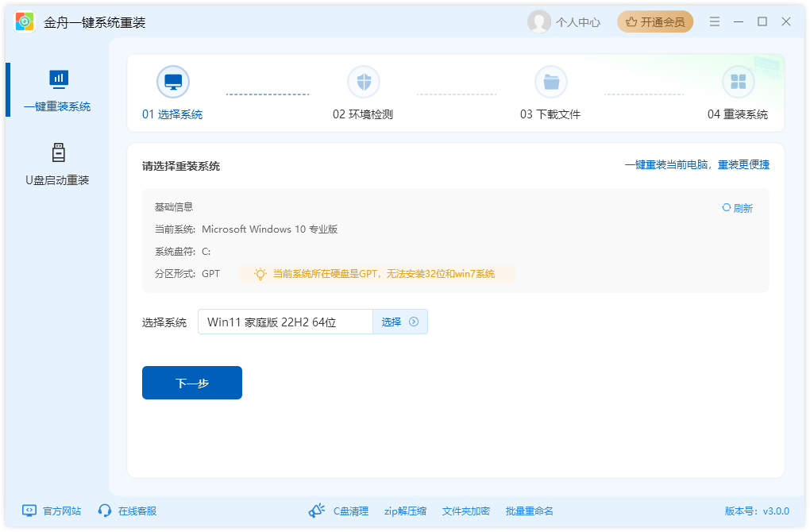Image resolution: width=810 pixels, height=532 pixels.
Task: Click the 03 下载文件 step label
Action: [x=550, y=114]
